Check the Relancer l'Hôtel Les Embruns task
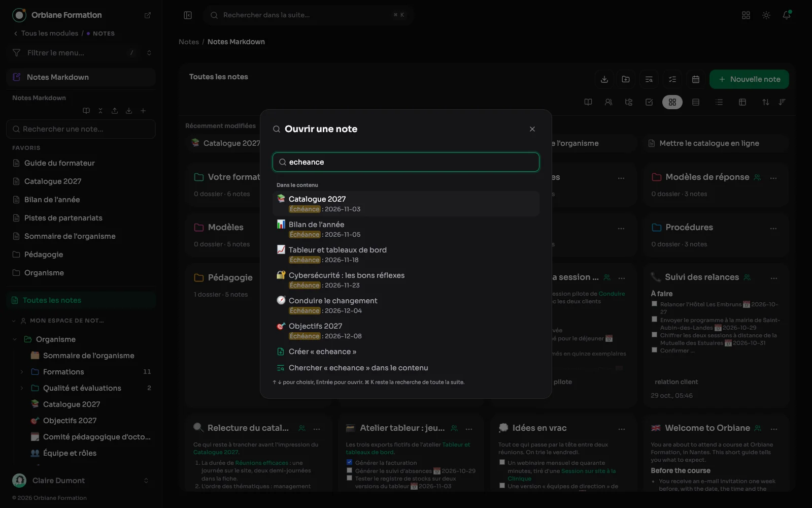 click(654, 304)
